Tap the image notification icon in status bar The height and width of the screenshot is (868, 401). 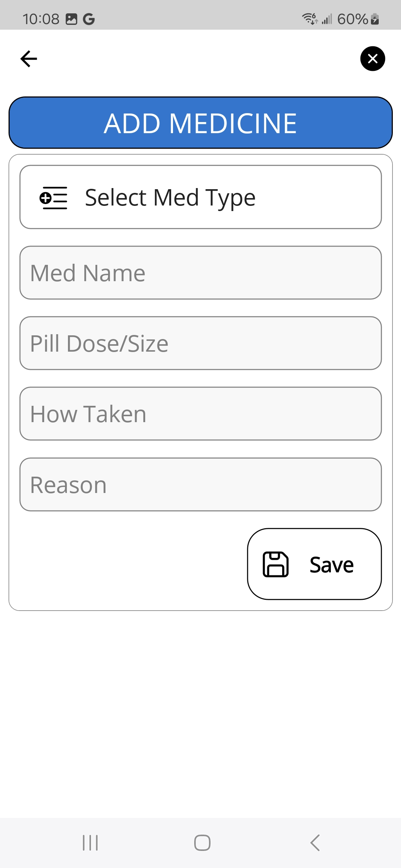(71, 19)
